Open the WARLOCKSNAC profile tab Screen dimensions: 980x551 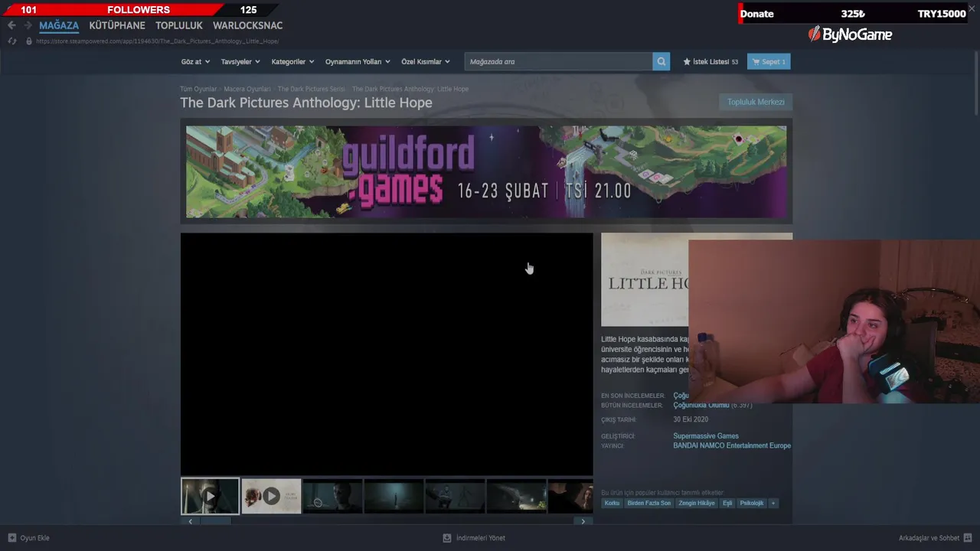[x=247, y=25]
